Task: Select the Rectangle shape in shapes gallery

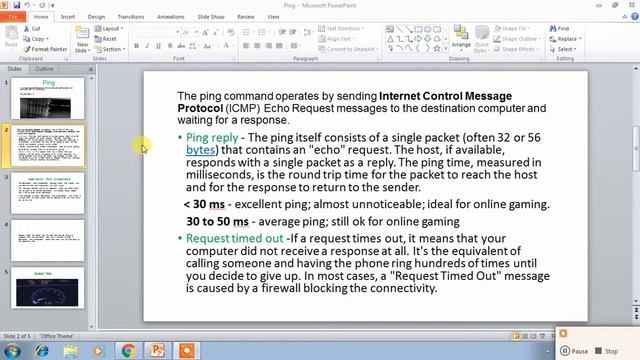Action: click(418, 29)
